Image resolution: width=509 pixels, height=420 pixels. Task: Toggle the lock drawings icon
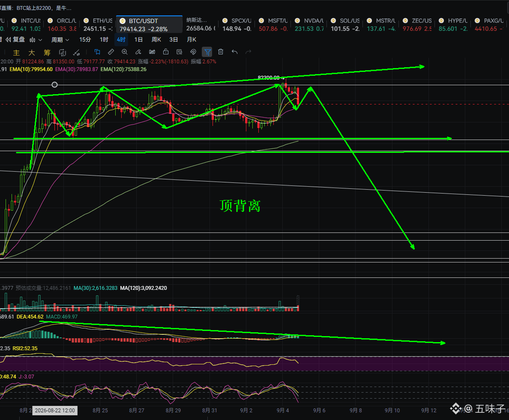[x=165, y=52]
